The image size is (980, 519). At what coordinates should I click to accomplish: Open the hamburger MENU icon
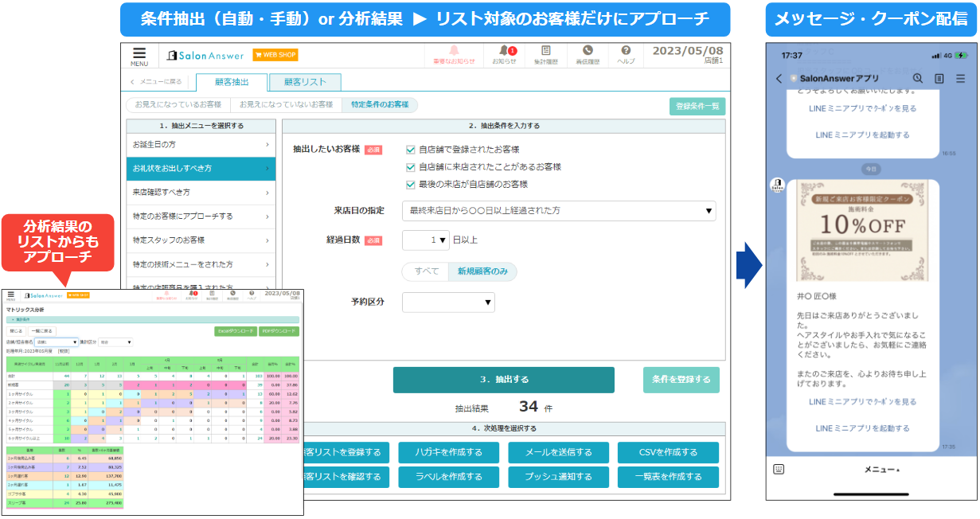pyautogui.click(x=139, y=55)
